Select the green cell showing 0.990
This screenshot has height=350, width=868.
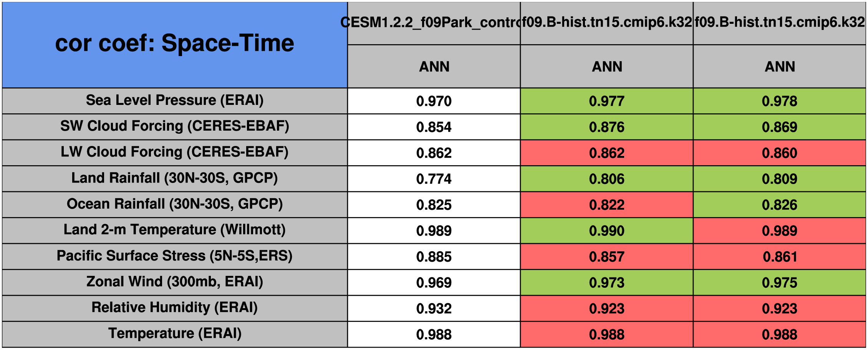606,231
